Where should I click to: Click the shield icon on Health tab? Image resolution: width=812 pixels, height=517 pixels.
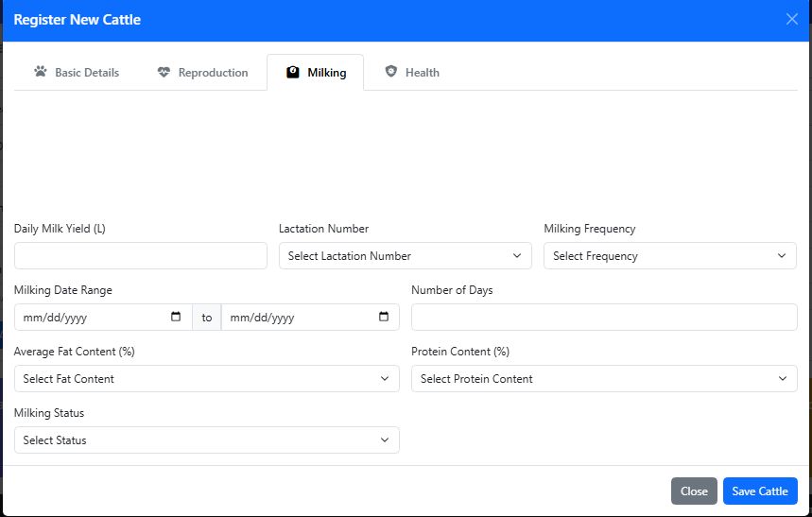(390, 72)
